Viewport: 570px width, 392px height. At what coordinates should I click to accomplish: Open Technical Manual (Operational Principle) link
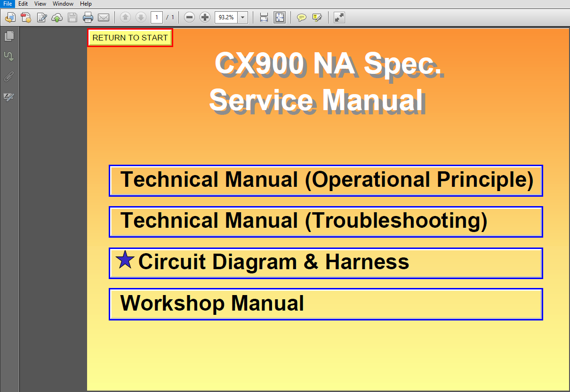[326, 180]
